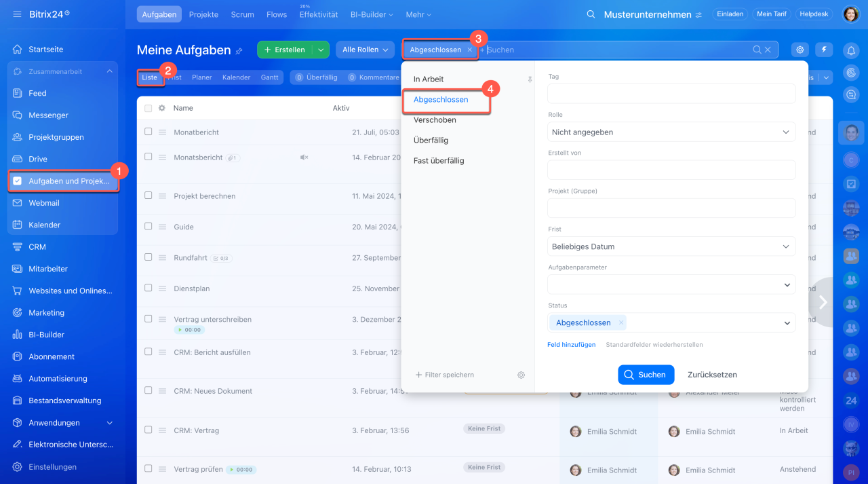Screen dimensions: 868x484
Task: Click the blue Suchen button
Action: 646,375
